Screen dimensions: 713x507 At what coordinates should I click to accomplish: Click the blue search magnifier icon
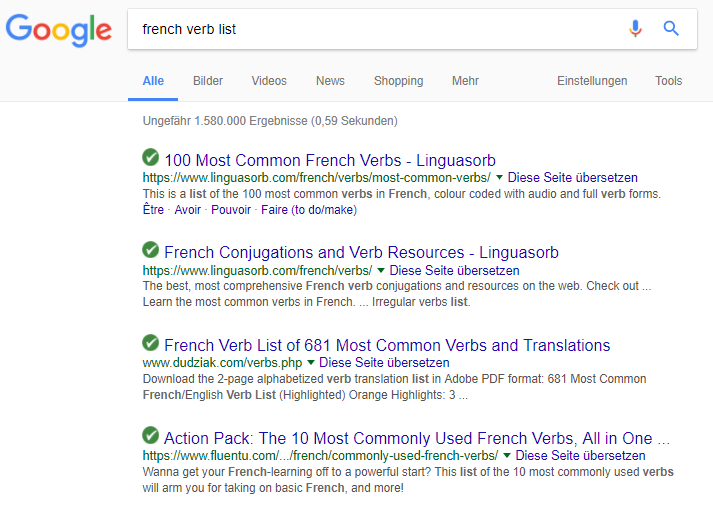tap(671, 29)
